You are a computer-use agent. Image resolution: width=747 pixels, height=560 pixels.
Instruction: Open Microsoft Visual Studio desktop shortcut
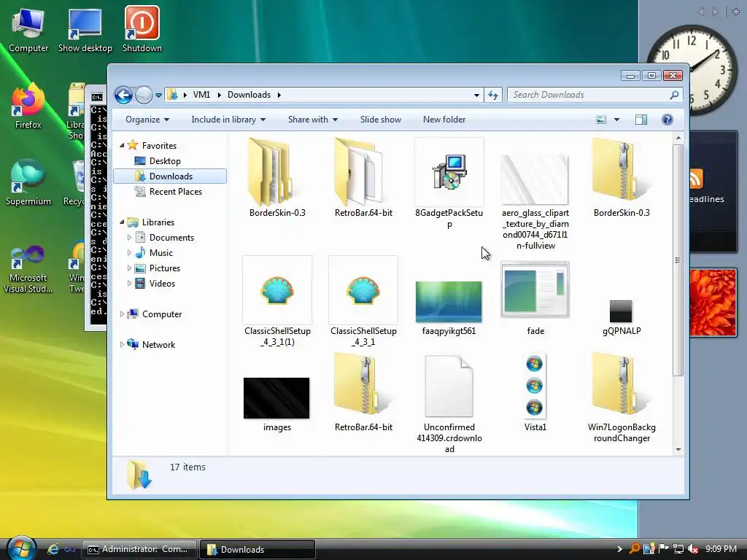pyautogui.click(x=28, y=270)
